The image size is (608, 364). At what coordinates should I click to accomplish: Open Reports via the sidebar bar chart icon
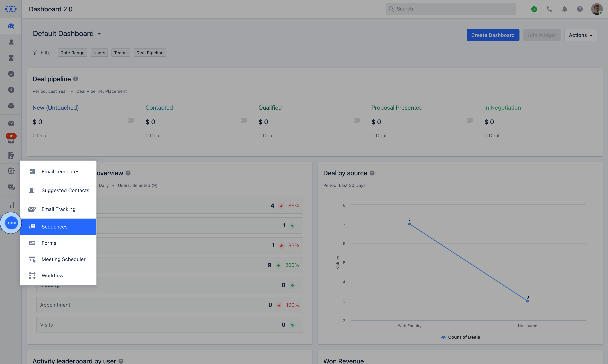11,205
